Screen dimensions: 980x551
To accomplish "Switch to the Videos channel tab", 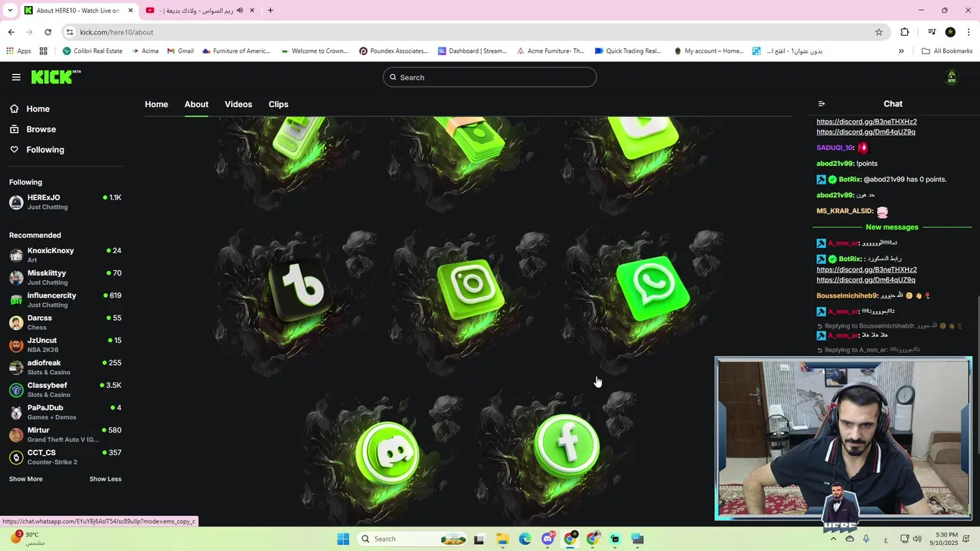I will click(x=238, y=104).
